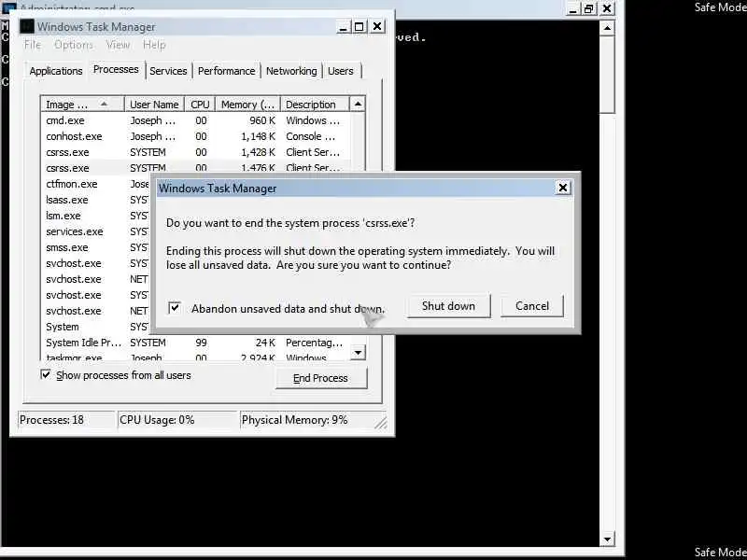747x560 pixels.
Task: Click the 1,148 K memory value for conhost.exe
Action: coord(259,136)
